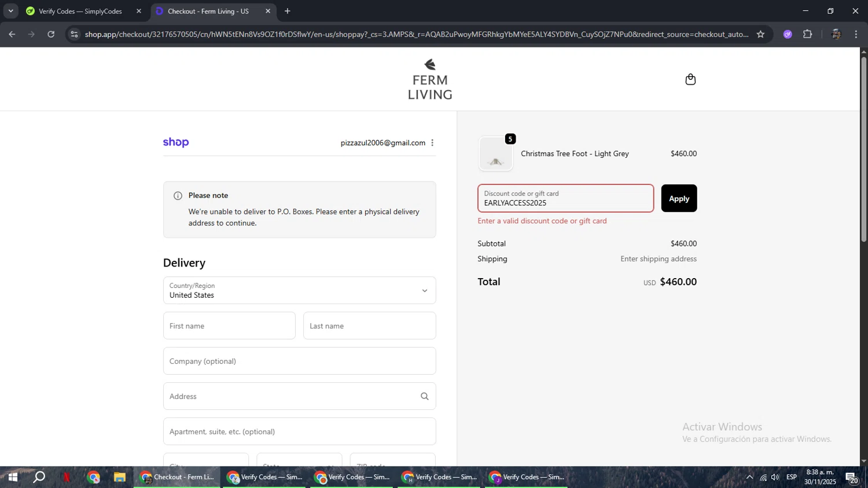Click the Shop pay logo
Screen dimensions: 868x488
pos(176,142)
